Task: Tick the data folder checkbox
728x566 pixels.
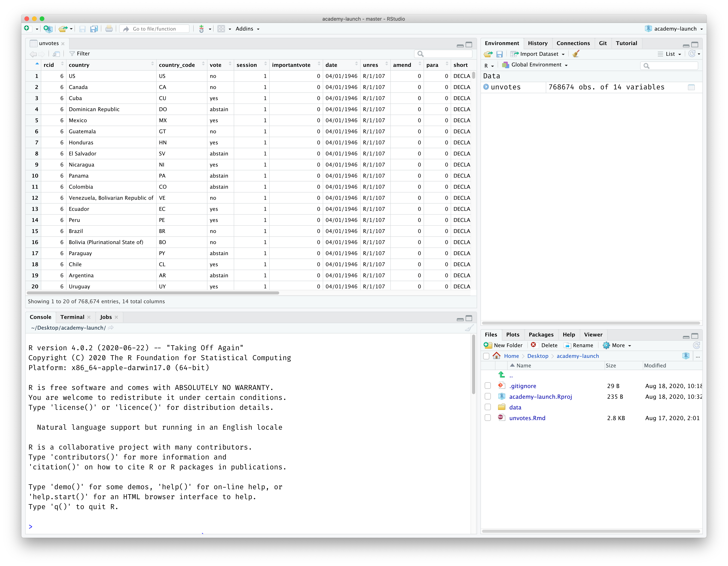Action: pyautogui.click(x=488, y=407)
